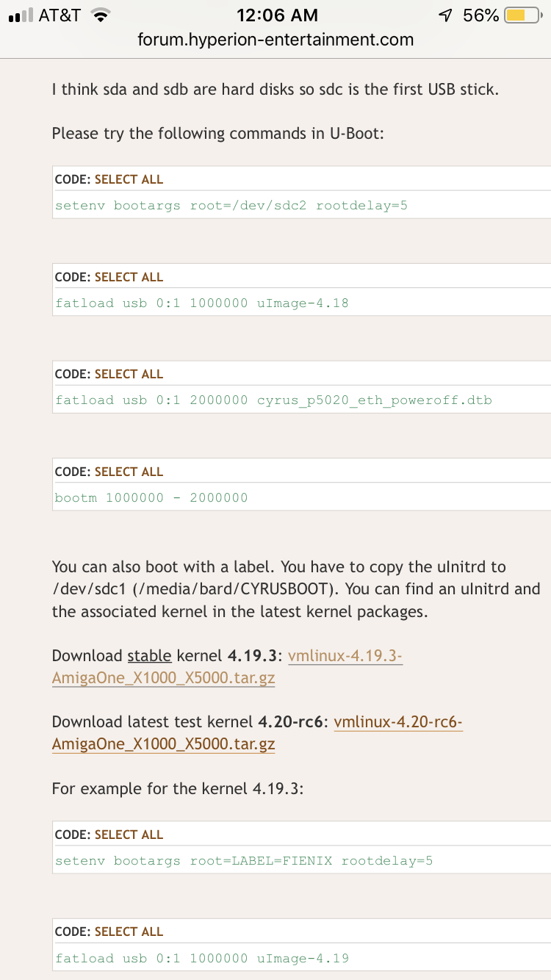This screenshot has height=980, width=551.
Task: Select all above the bootm command
Action: pos(129,472)
